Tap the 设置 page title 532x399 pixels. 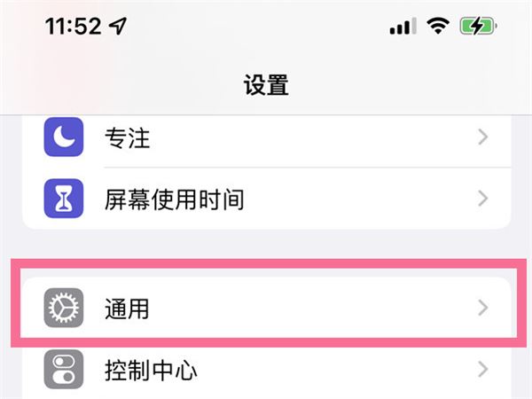coord(266,85)
